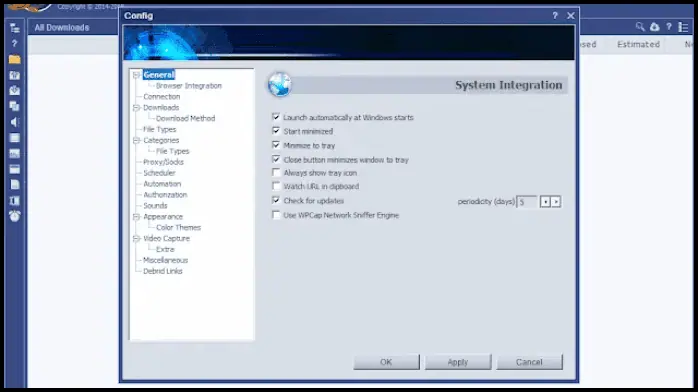Click the magnifier search icon in the main window
Image resolution: width=698 pixels, height=392 pixels.
(x=640, y=27)
